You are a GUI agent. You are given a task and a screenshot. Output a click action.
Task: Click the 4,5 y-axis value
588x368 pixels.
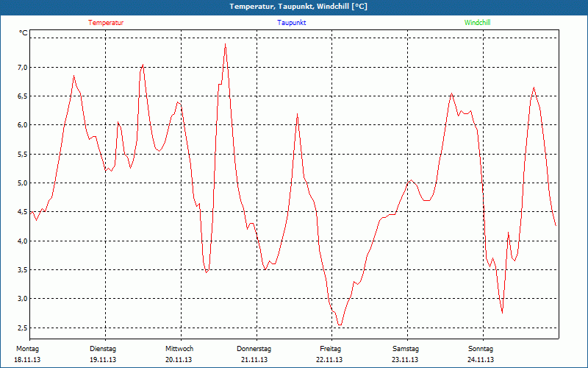point(23,212)
